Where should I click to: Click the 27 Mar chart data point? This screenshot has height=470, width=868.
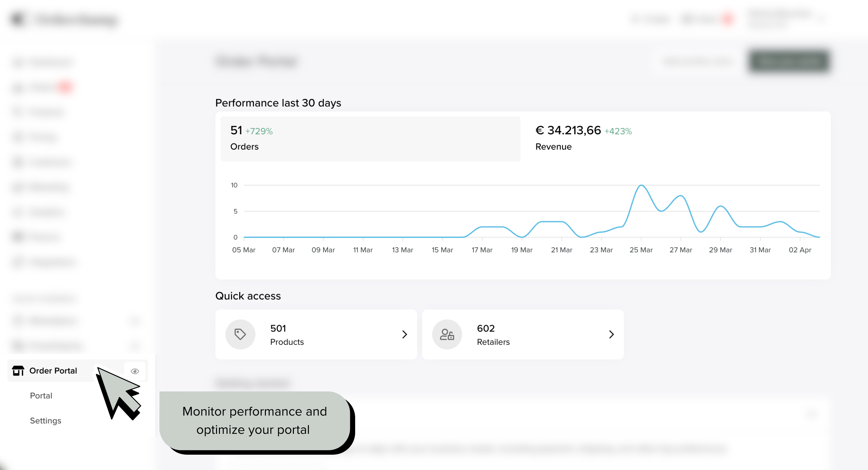681,196
